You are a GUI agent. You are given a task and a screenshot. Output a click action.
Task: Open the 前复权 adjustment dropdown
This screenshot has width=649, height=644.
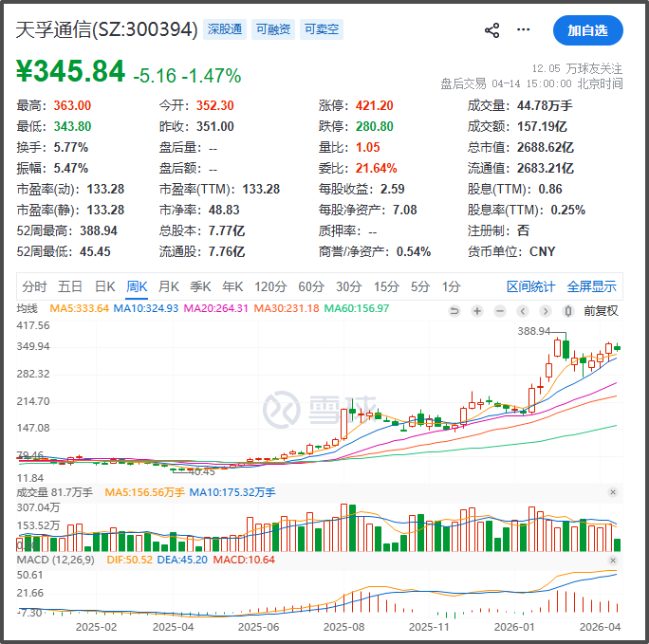601,311
